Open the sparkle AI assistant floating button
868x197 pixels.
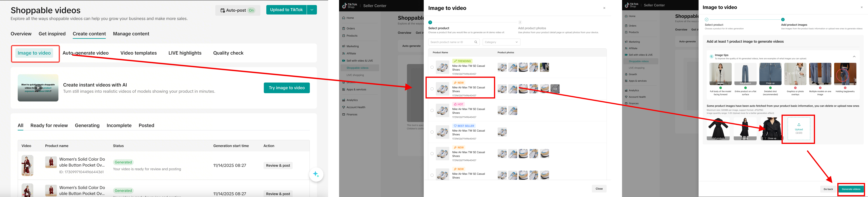(x=316, y=174)
